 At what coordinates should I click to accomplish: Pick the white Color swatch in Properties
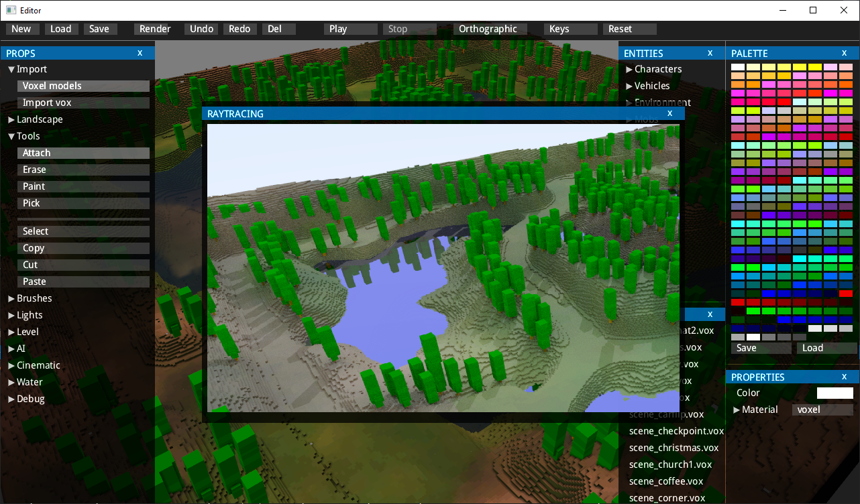835,393
